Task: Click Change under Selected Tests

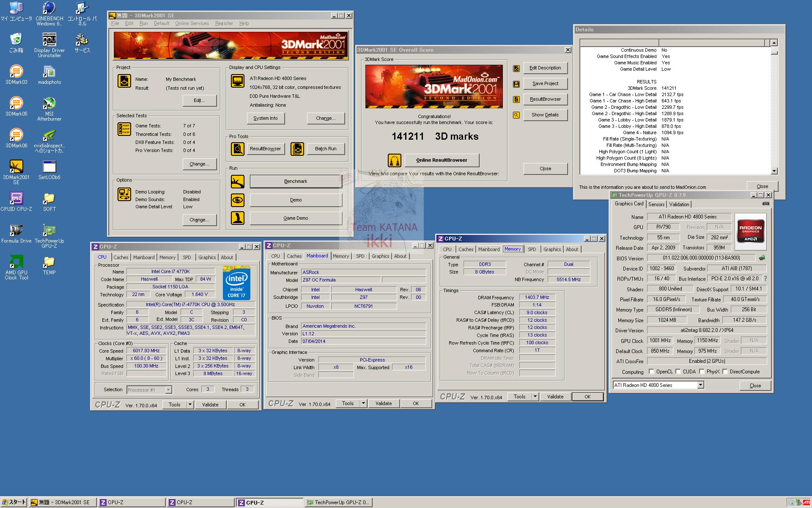Action: (x=199, y=164)
